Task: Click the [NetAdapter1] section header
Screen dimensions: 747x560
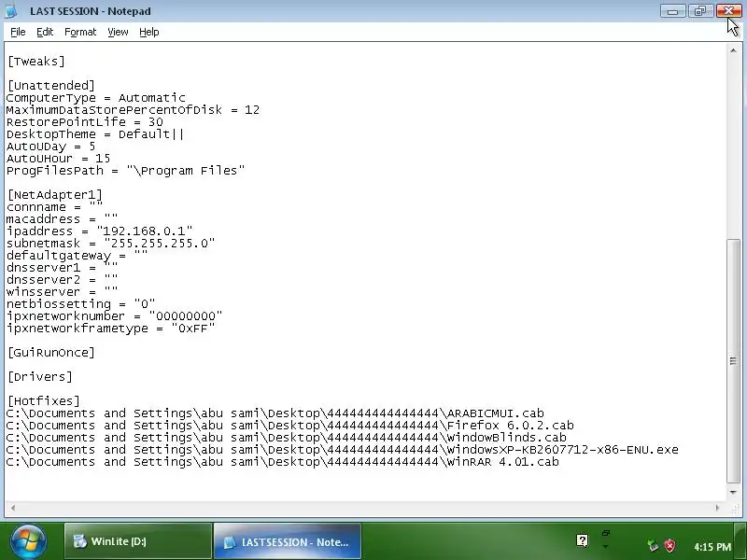Action: [55, 195]
